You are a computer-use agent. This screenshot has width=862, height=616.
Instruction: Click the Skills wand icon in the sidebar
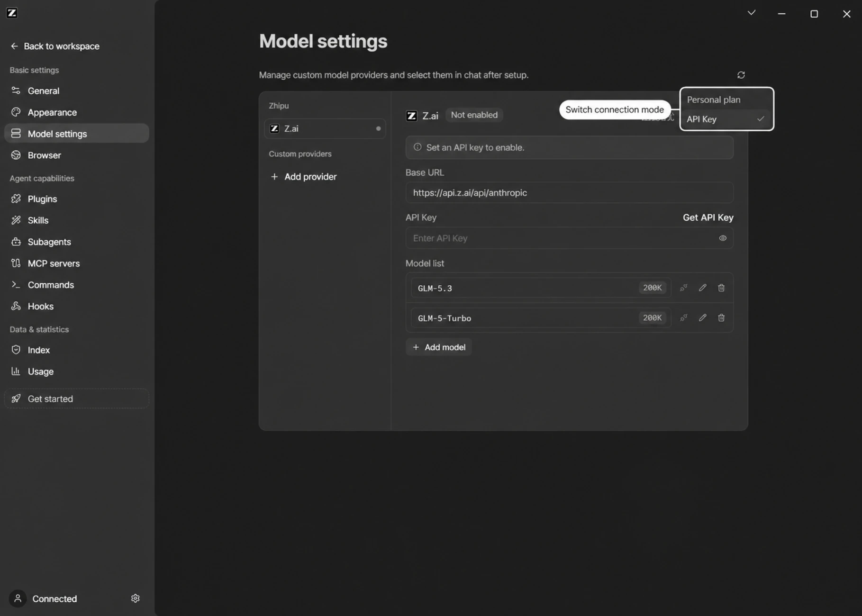point(16,220)
